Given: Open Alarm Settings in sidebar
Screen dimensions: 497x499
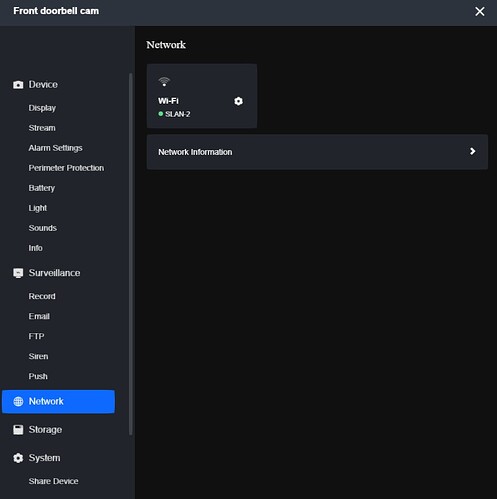Looking at the screenshot, I should (x=55, y=148).
